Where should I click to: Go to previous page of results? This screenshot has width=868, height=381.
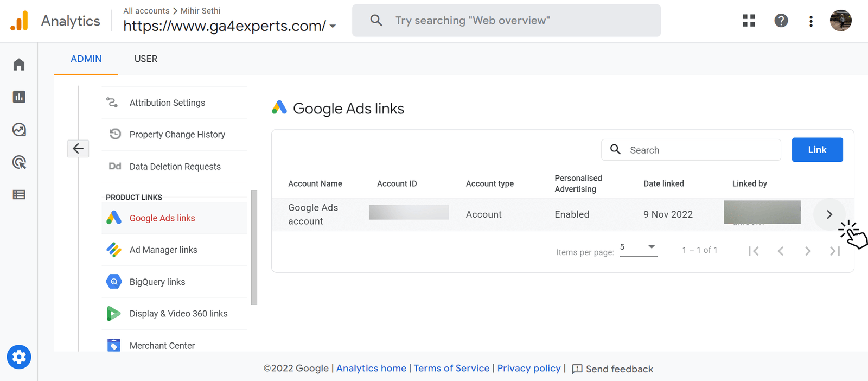pos(781,251)
